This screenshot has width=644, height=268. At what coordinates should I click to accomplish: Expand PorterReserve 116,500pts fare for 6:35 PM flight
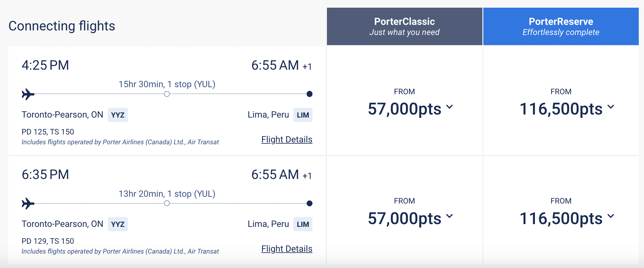click(x=567, y=218)
